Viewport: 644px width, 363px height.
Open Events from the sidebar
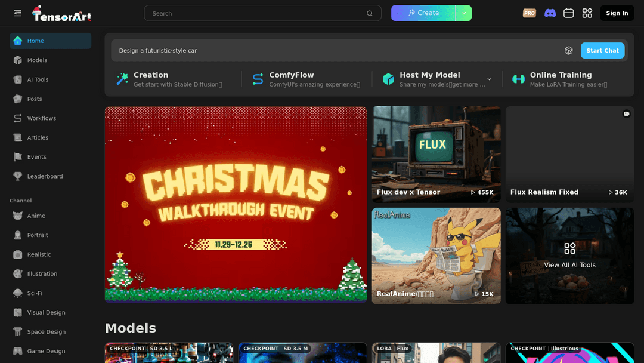click(x=51, y=156)
